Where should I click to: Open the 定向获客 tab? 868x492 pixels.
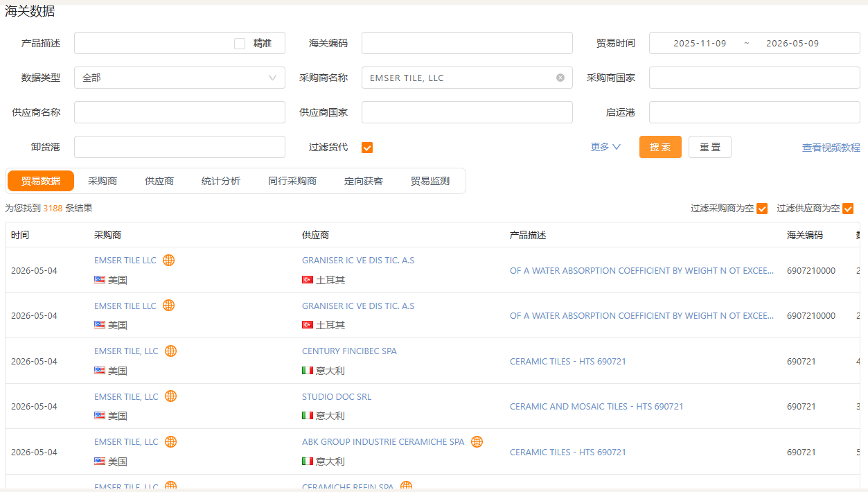(364, 181)
